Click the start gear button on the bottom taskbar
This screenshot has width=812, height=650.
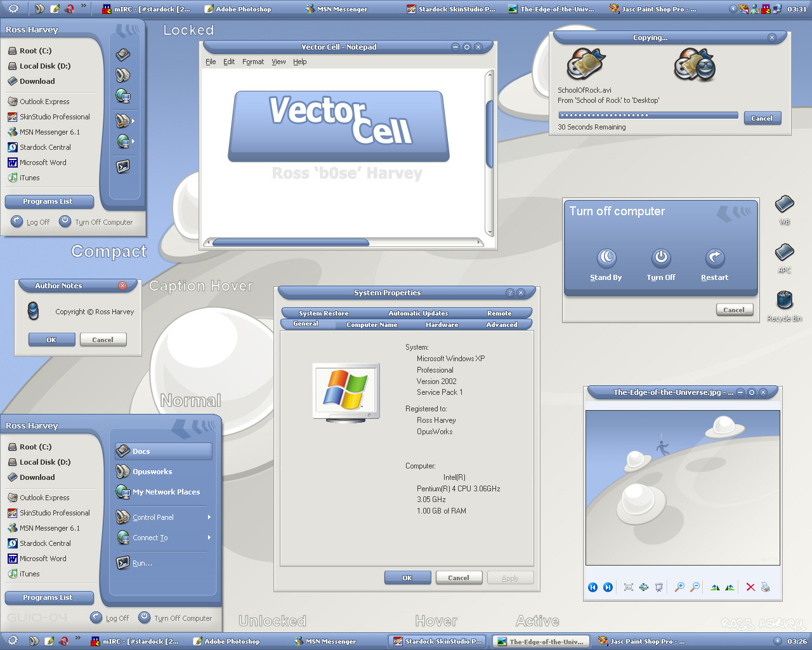click(x=13, y=640)
